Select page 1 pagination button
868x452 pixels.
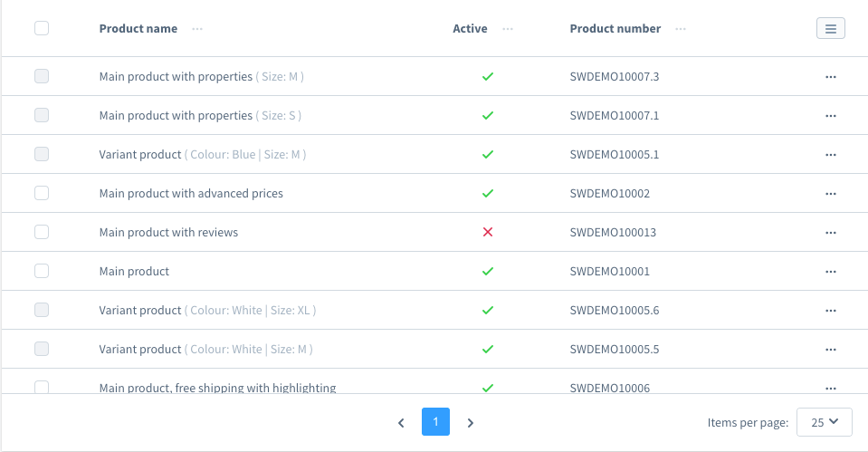pyautogui.click(x=435, y=421)
